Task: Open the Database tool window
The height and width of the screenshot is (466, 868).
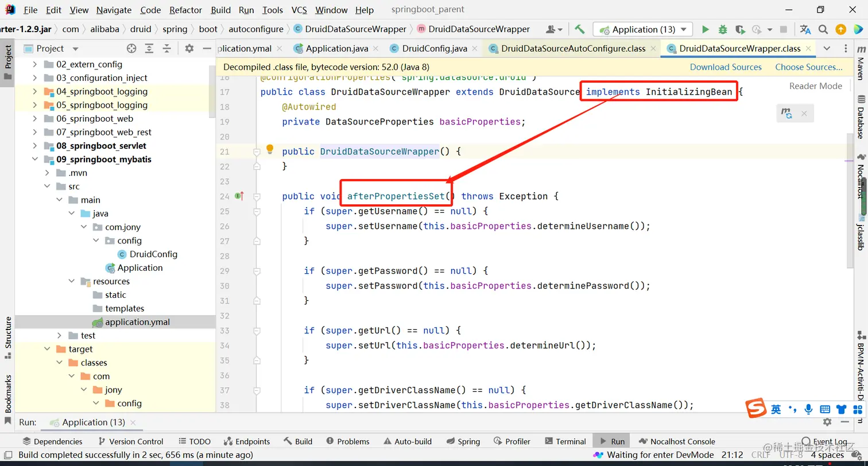Action: [x=861, y=117]
